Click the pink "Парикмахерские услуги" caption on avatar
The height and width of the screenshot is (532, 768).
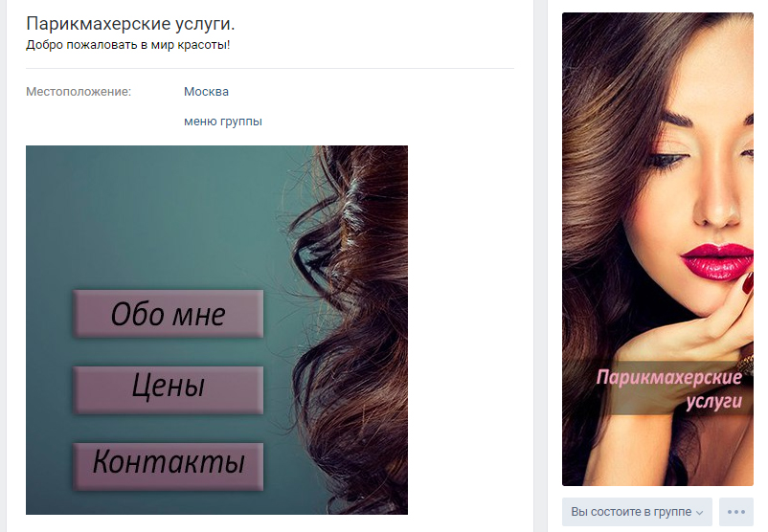pos(669,389)
